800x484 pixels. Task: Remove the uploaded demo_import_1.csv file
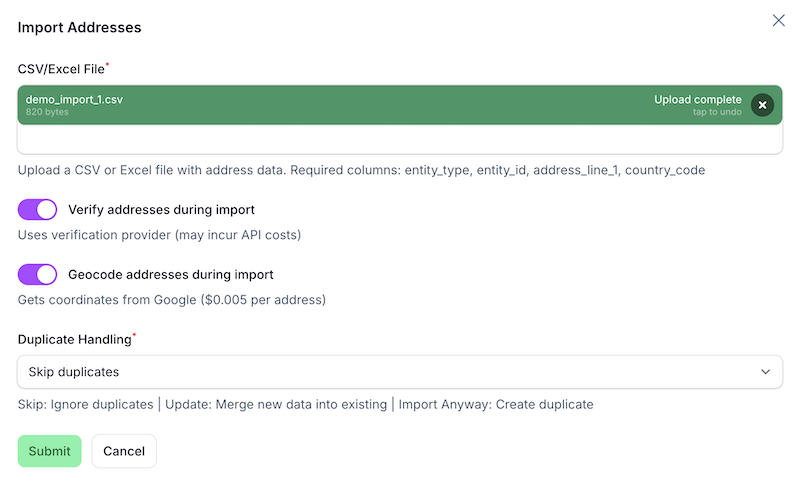(762, 105)
